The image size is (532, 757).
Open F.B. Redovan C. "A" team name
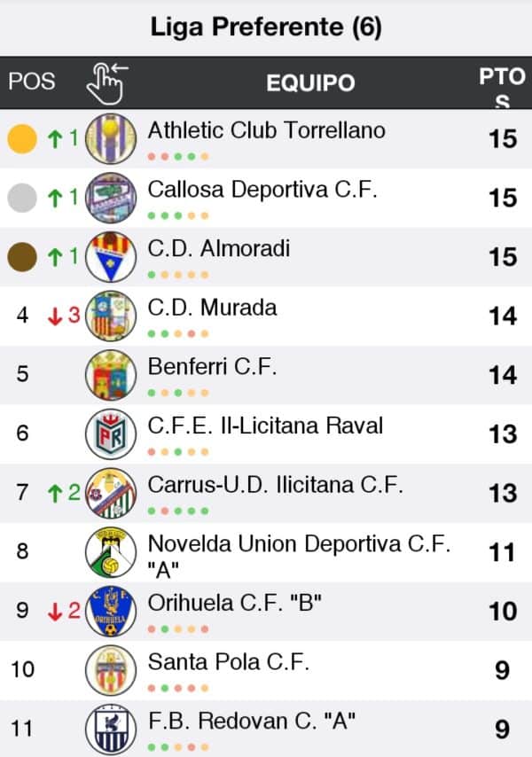point(252,721)
